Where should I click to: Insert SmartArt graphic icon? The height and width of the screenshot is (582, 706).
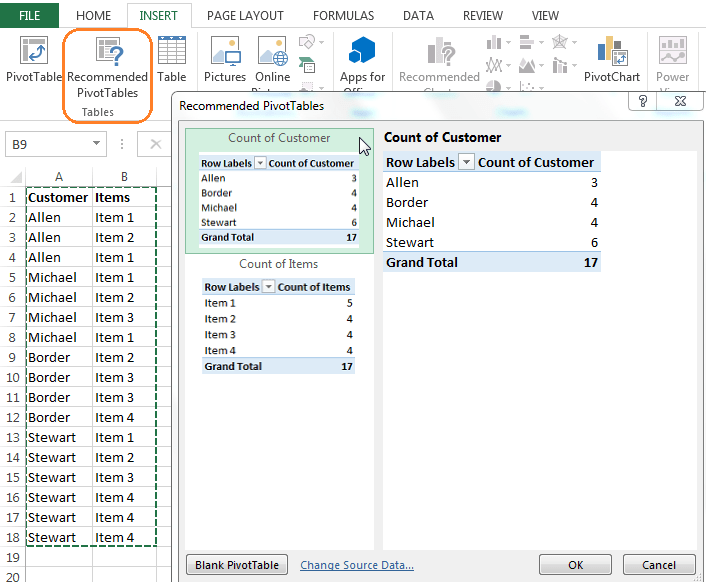point(307,64)
